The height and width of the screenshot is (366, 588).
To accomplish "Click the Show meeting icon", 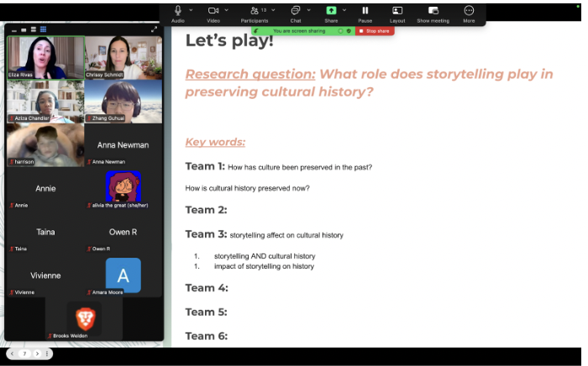I will 433,10.
